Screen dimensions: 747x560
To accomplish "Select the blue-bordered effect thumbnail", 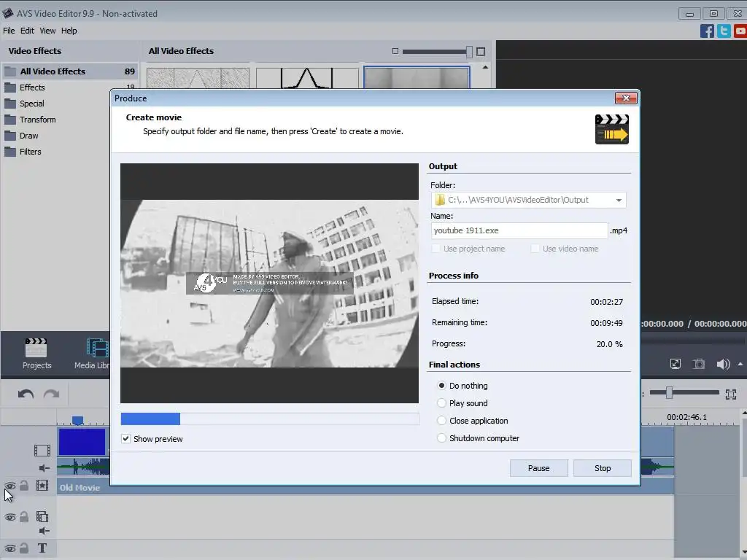I will click(417, 77).
